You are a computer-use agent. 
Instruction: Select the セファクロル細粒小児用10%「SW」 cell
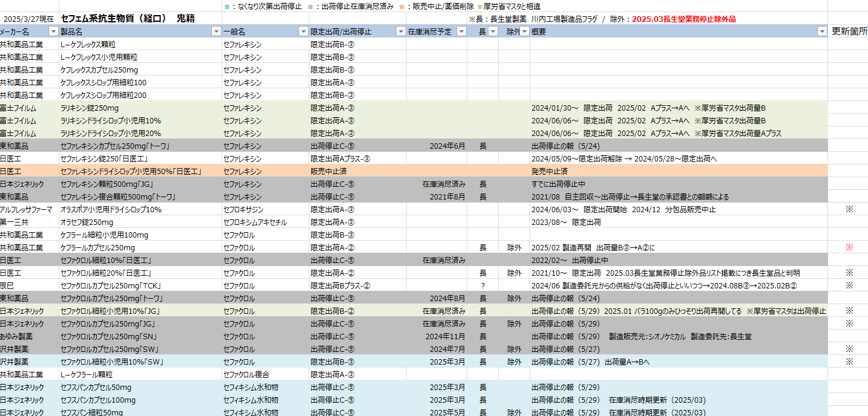[x=140, y=362]
